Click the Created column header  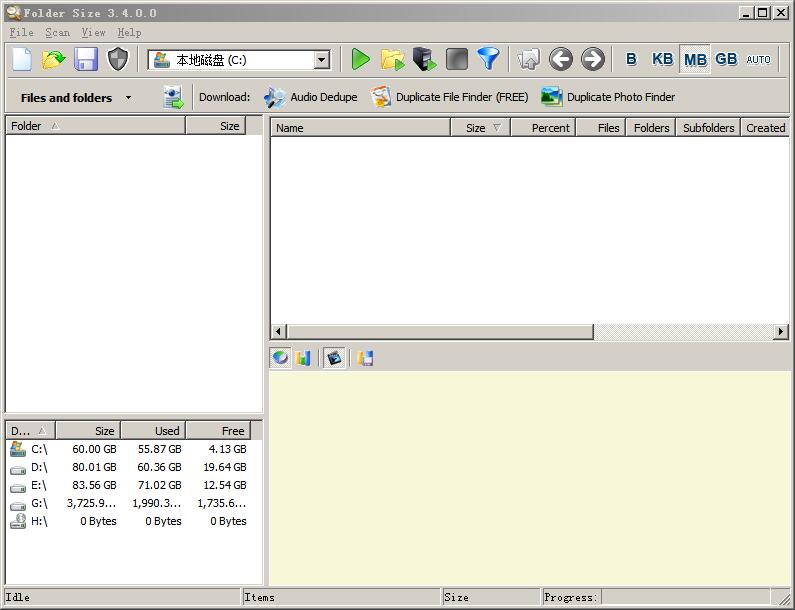click(x=765, y=128)
